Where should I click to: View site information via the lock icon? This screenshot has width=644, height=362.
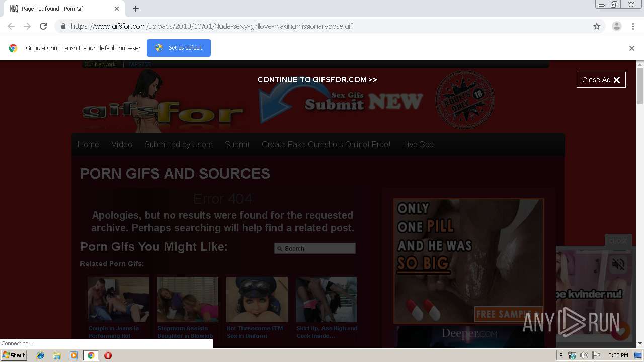63,26
